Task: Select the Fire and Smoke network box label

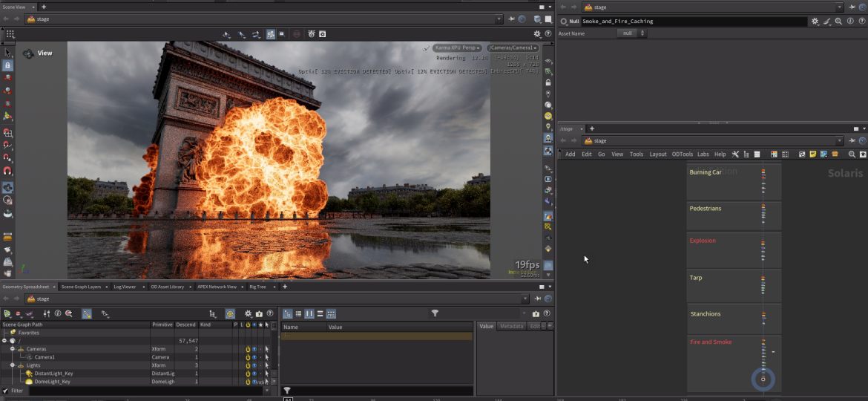Action: coord(711,342)
